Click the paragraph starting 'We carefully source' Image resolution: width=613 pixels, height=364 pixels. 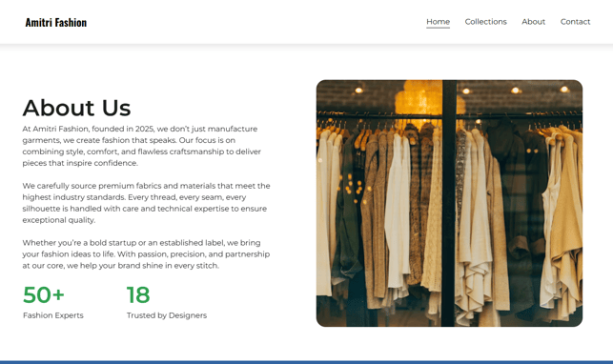[x=146, y=203]
